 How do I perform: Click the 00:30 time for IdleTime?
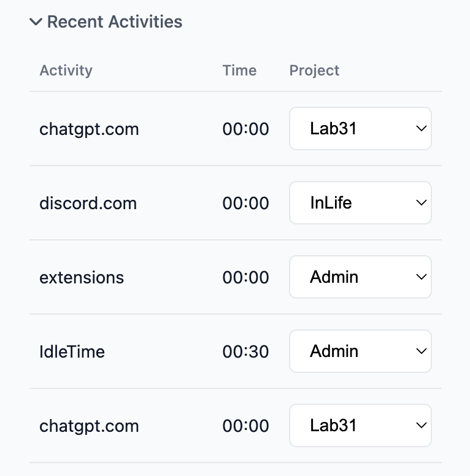pyautogui.click(x=245, y=351)
